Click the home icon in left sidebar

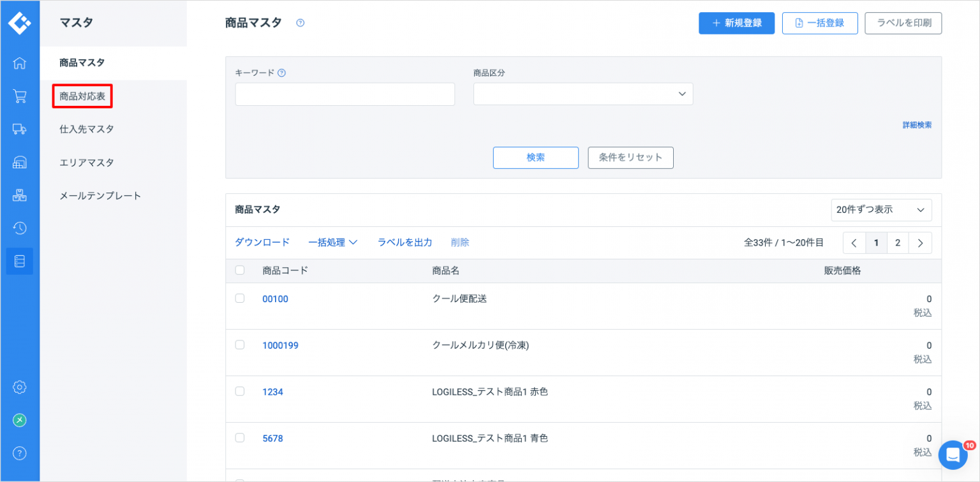tap(20, 63)
